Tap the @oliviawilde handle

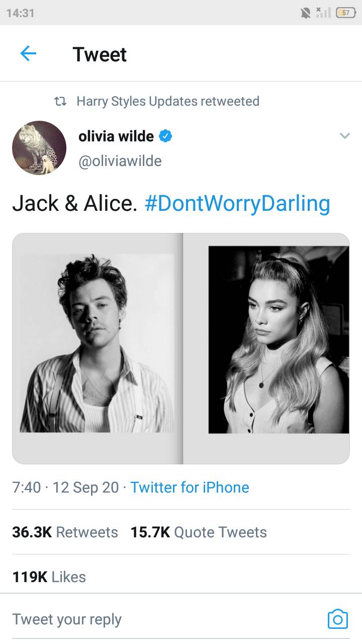(120, 160)
